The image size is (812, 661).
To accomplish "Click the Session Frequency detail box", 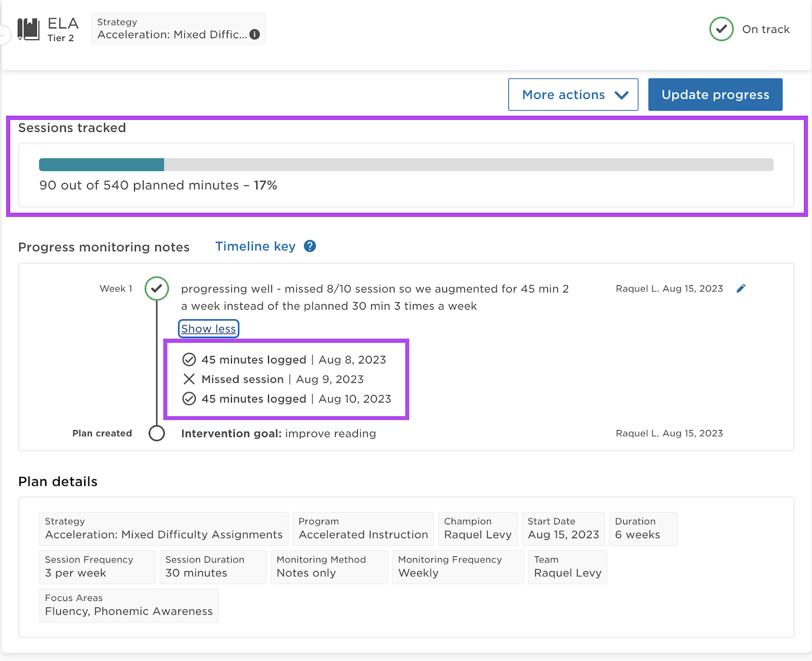I will 97,567.
